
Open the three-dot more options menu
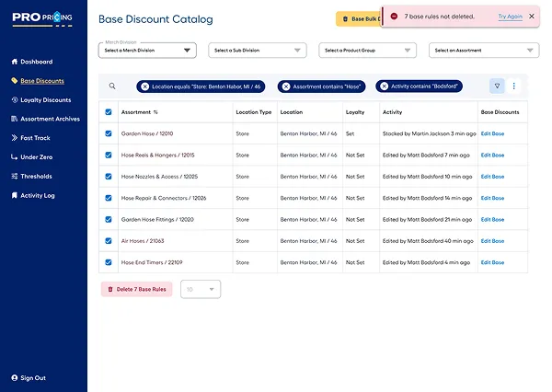point(513,86)
